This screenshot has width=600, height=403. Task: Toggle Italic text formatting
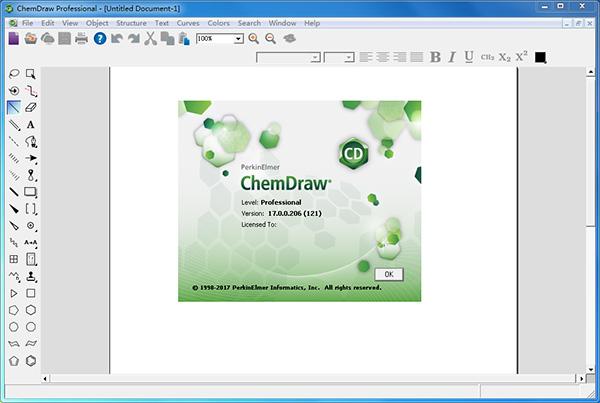pyautogui.click(x=452, y=57)
